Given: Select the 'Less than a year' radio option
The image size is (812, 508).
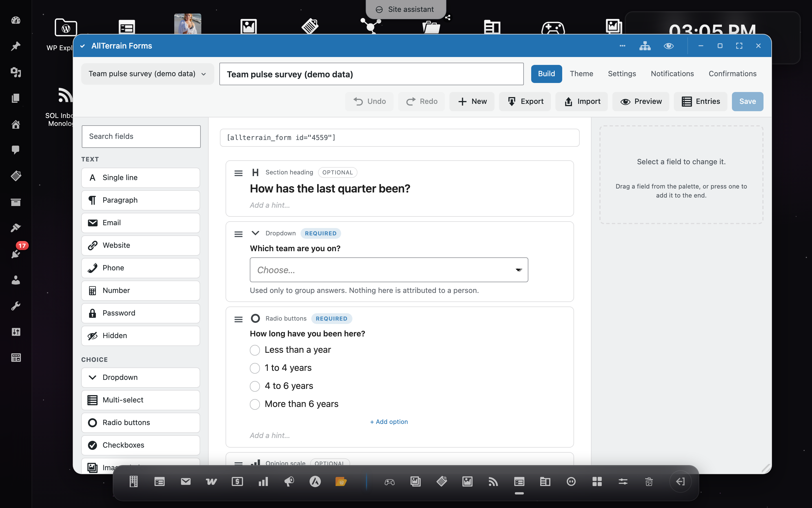Looking at the screenshot, I should click(255, 350).
